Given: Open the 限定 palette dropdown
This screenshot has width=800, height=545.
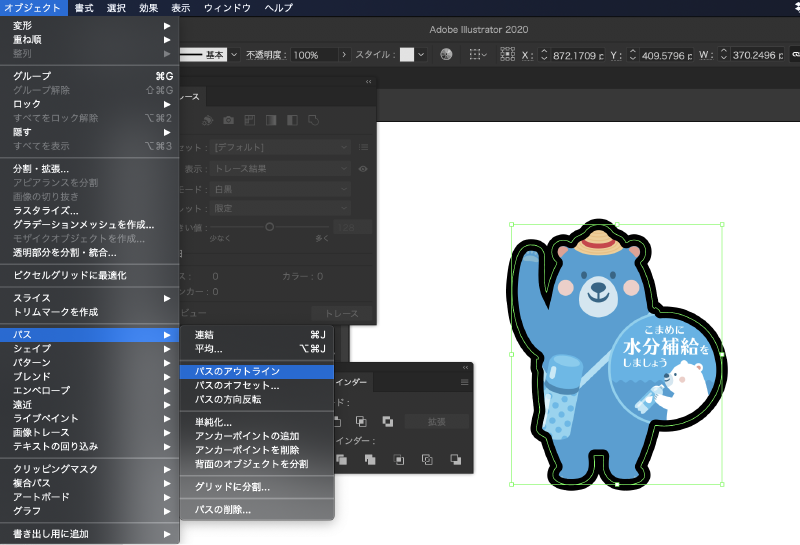Looking at the screenshot, I should 281,209.
